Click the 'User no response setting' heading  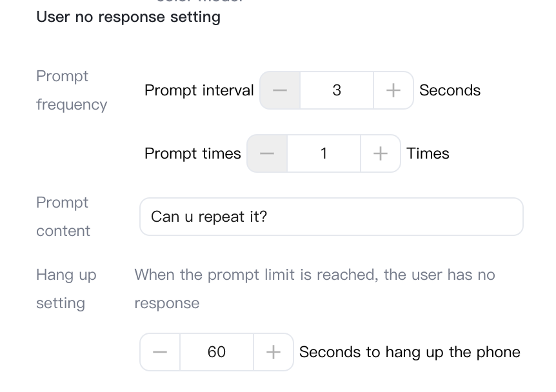coord(128,17)
